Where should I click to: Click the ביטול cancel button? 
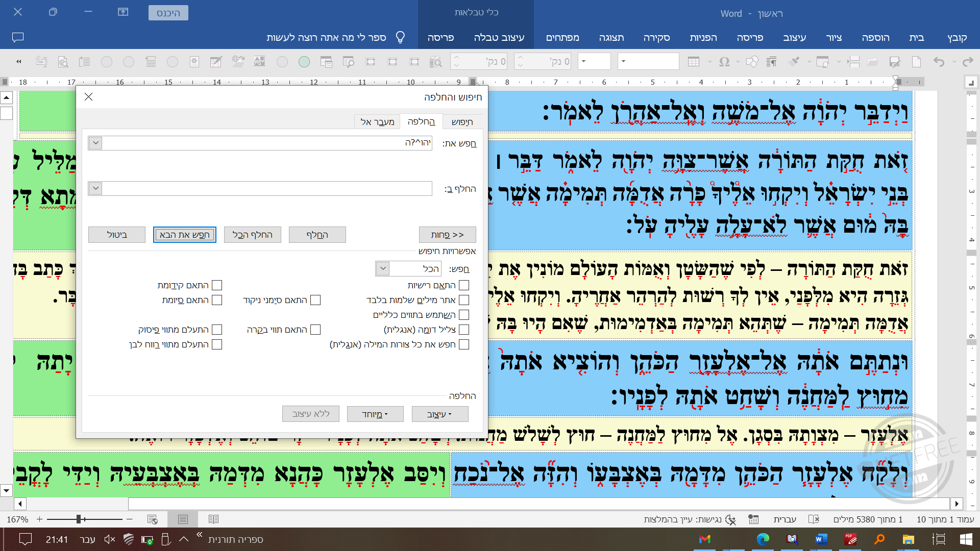click(117, 235)
